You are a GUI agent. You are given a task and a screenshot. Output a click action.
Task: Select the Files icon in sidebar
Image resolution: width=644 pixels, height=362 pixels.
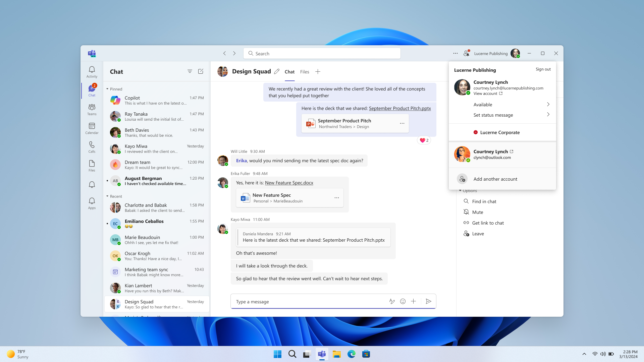tap(92, 163)
